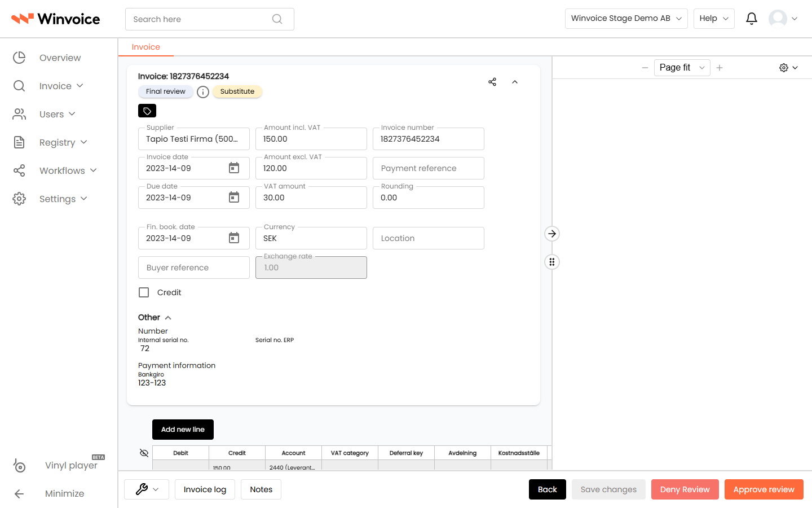Click the search magnifier icon
This screenshot has width=812, height=508.
[x=277, y=19]
